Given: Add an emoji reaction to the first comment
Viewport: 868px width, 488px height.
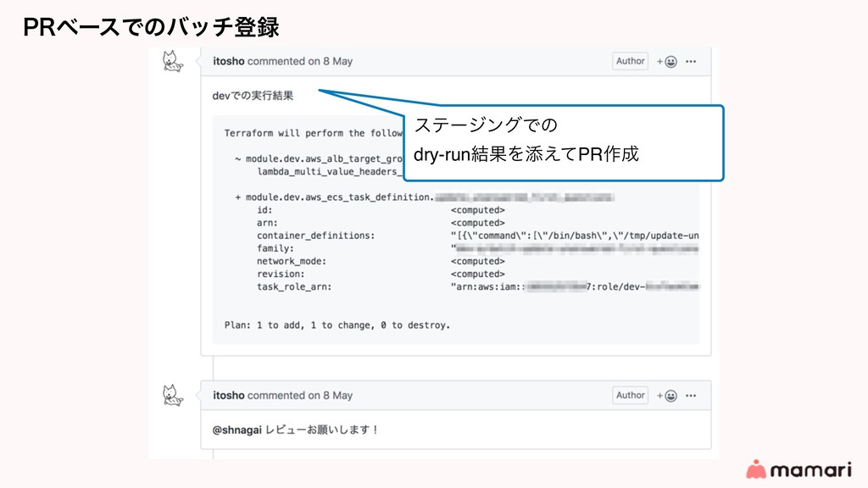Looking at the screenshot, I should click(670, 61).
